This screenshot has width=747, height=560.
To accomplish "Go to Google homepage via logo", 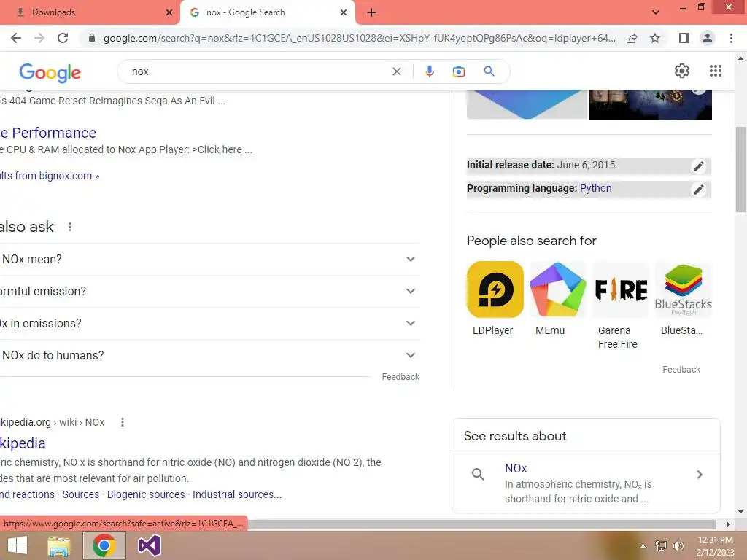I will 50,72.
